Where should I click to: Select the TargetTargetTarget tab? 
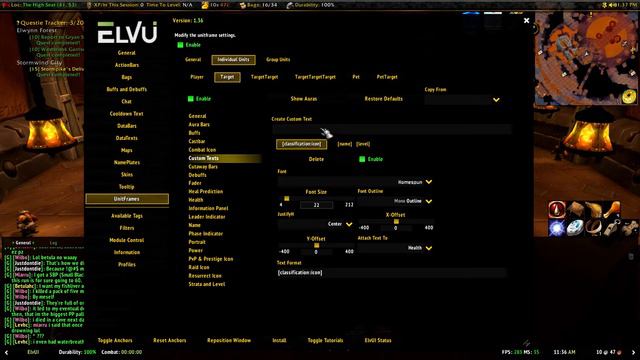315,77
